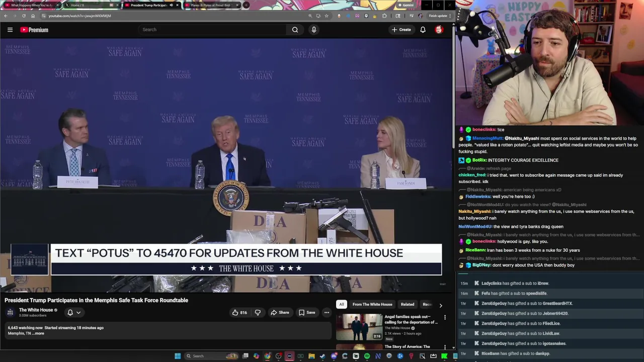The image size is (644, 362).
Task: Select the Related filter chip
Action: (408, 304)
